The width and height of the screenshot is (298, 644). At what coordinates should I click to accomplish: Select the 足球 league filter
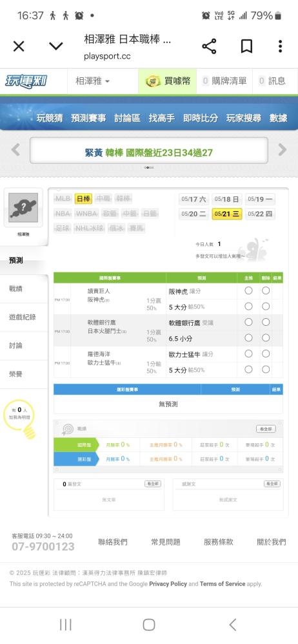(63, 228)
